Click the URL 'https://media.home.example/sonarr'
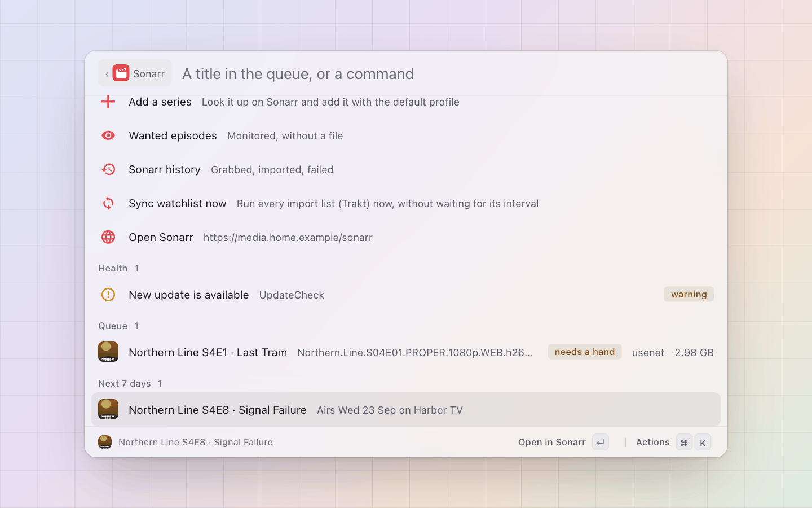This screenshot has width=812, height=508. 288,238
